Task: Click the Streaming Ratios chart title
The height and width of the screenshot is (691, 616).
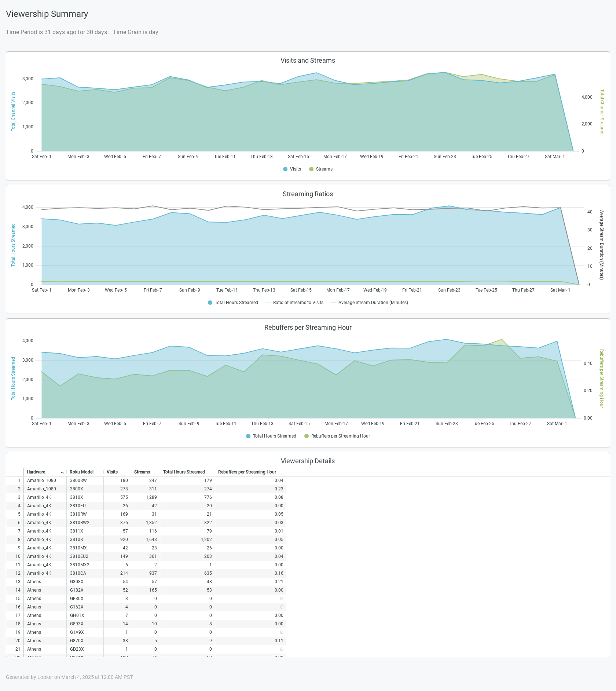Action: pos(308,194)
